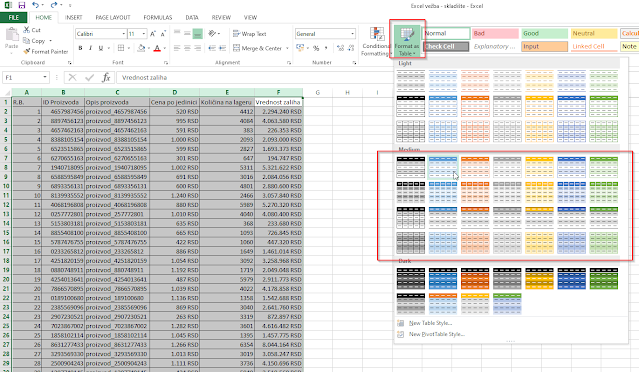Select first orange Dark table style thumbnail
639x372 pixels.
click(x=475, y=278)
